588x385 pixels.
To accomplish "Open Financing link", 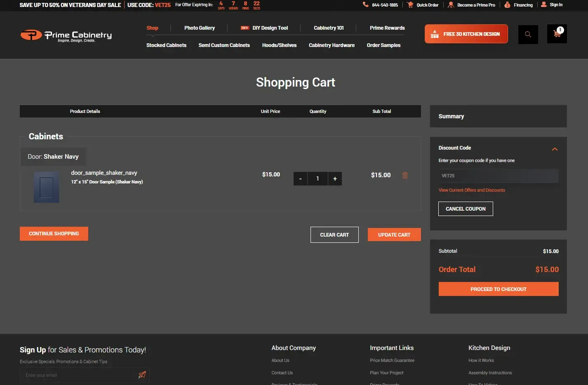I will (x=523, y=5).
